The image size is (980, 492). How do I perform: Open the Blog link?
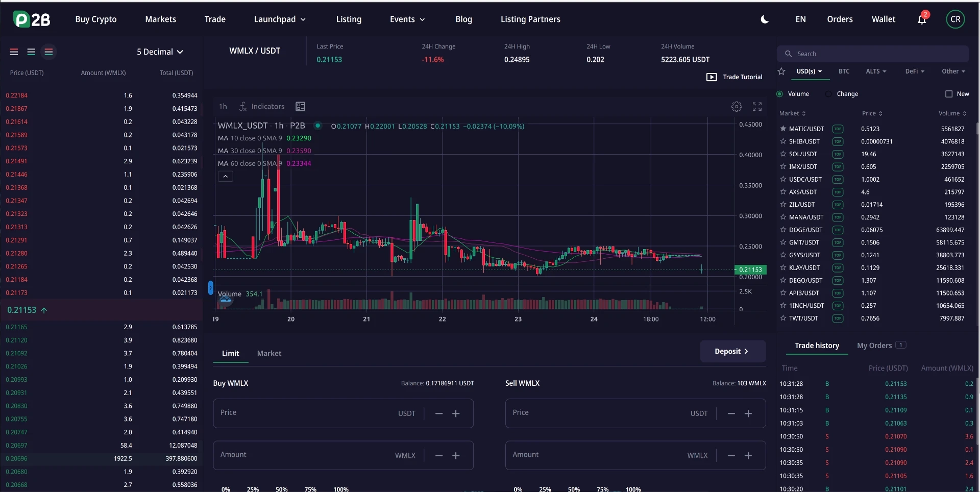[463, 19]
